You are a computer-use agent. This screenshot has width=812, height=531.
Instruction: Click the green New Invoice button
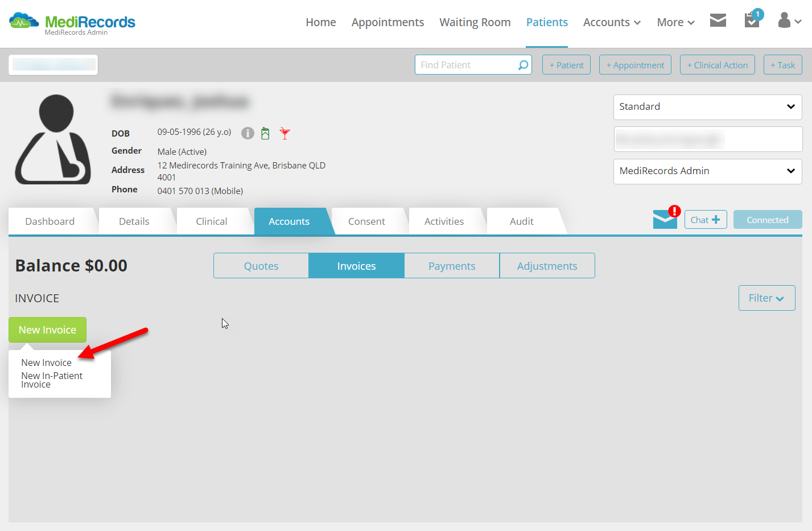click(47, 330)
